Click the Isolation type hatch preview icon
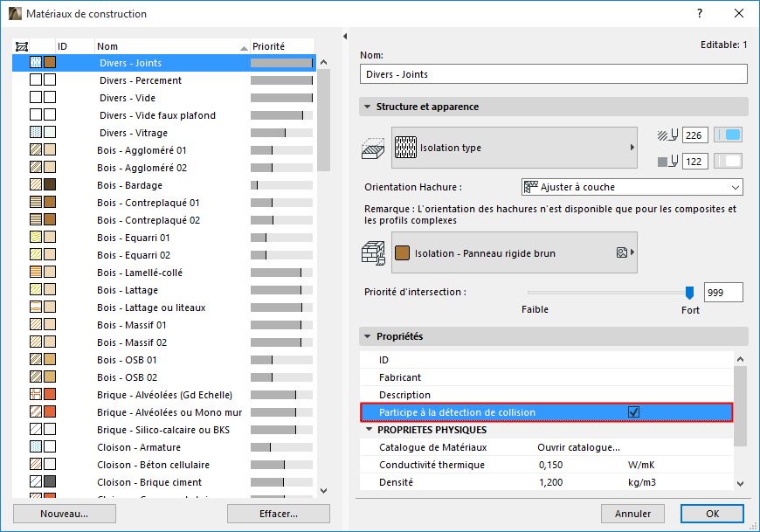760x532 pixels. [x=405, y=148]
